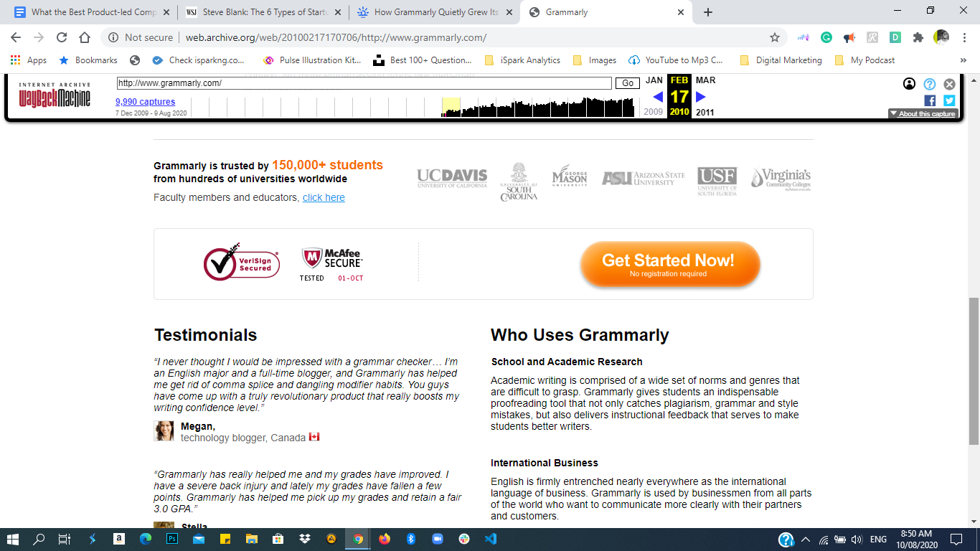The image size is (980, 551).
Task: Open the gray R extension icon
Action: [x=872, y=37]
